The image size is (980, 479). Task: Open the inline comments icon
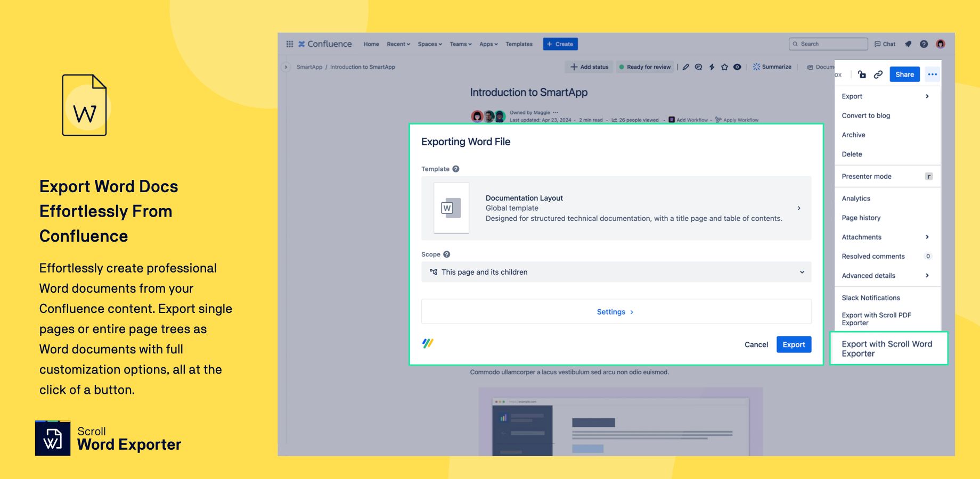(x=698, y=67)
